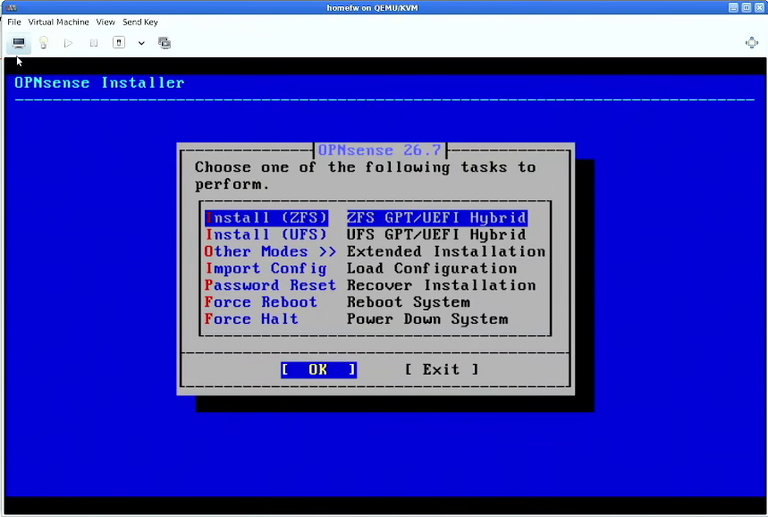The width and height of the screenshot is (768, 517).
Task: Choose Force Halt entry
Action: (251, 319)
